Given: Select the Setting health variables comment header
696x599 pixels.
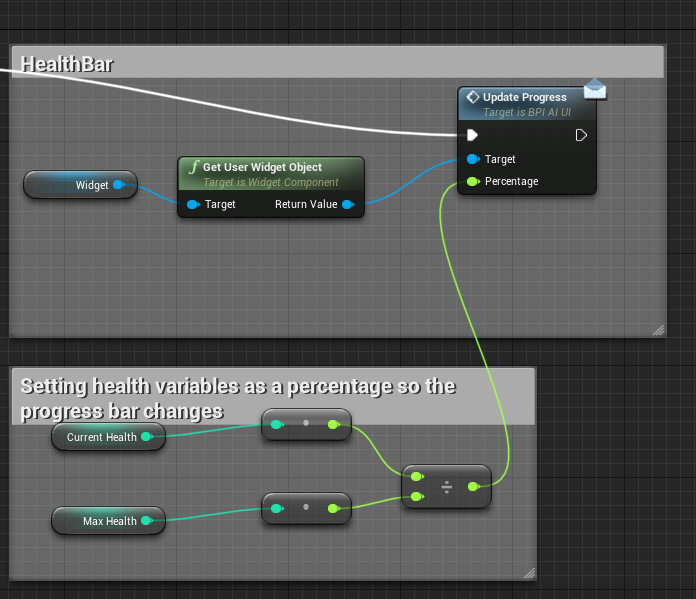Looking at the screenshot, I should tap(272, 397).
